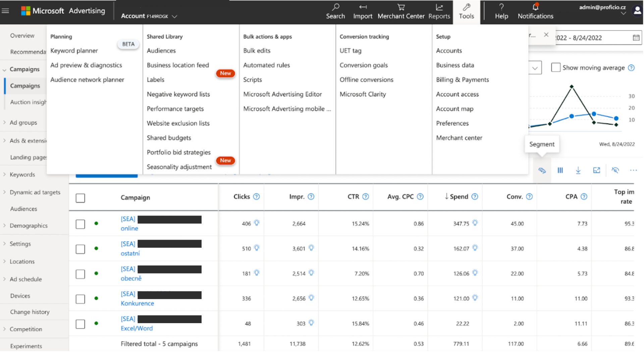The image size is (644, 362).
Task: Select Keyword planner from Tools menu
Action: [x=74, y=51]
